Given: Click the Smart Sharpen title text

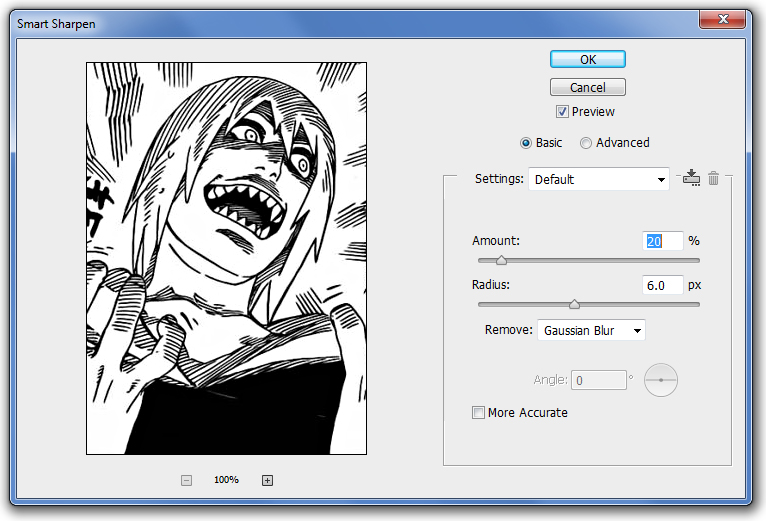Looking at the screenshot, I should [56, 24].
